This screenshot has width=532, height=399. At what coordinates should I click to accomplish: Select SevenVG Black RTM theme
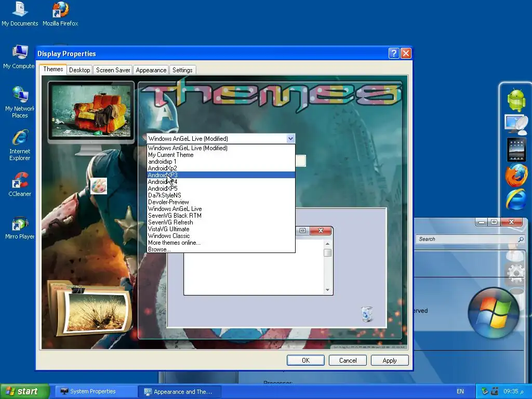tap(221, 216)
